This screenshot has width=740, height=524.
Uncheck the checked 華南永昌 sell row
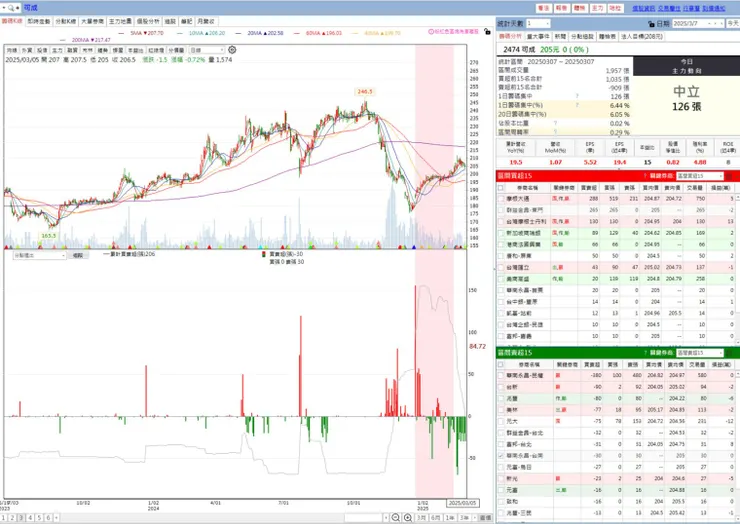point(501,456)
